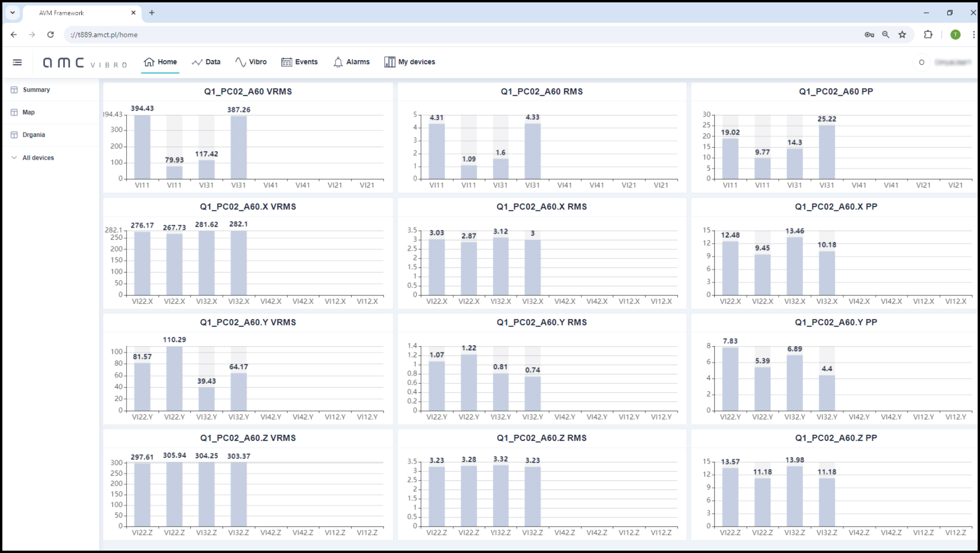Switch to the Data tab
This screenshot has height=553, width=980.
tap(206, 62)
